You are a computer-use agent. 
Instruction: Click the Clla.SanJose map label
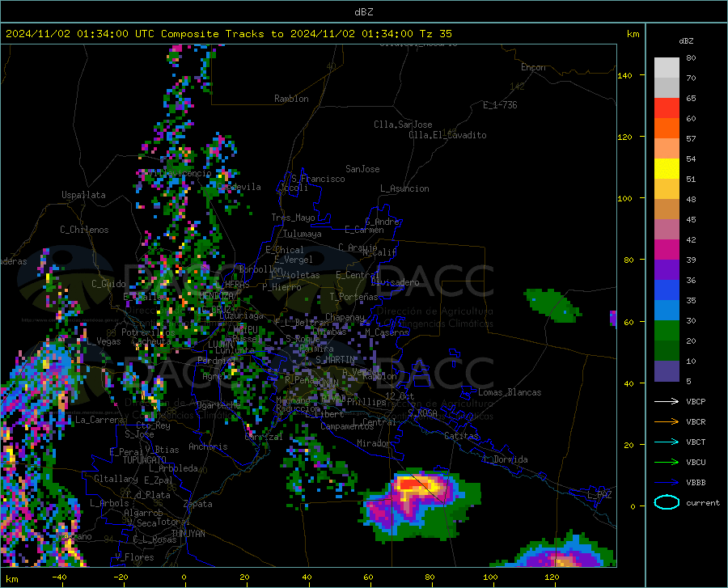click(403, 125)
